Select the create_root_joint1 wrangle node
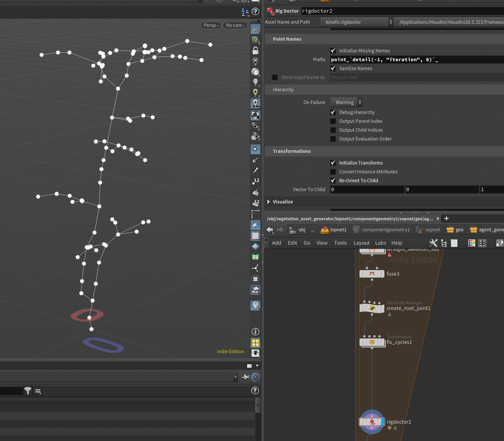 tap(372, 308)
